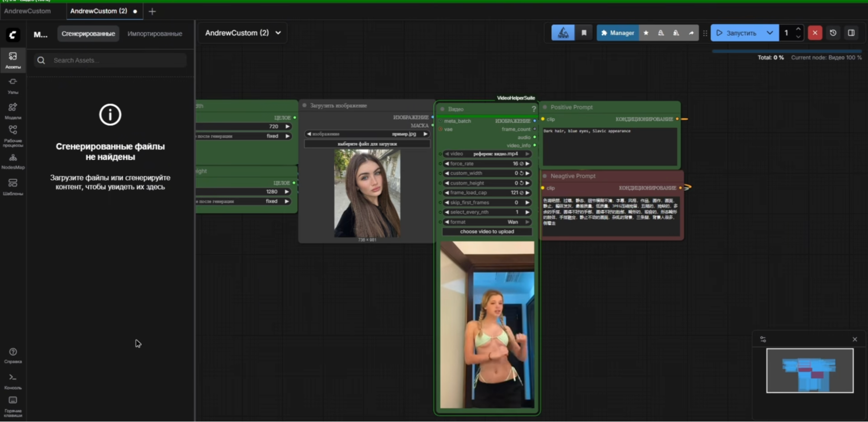Click the loaded portrait image preview
The width and height of the screenshot is (868, 422).
tap(367, 193)
